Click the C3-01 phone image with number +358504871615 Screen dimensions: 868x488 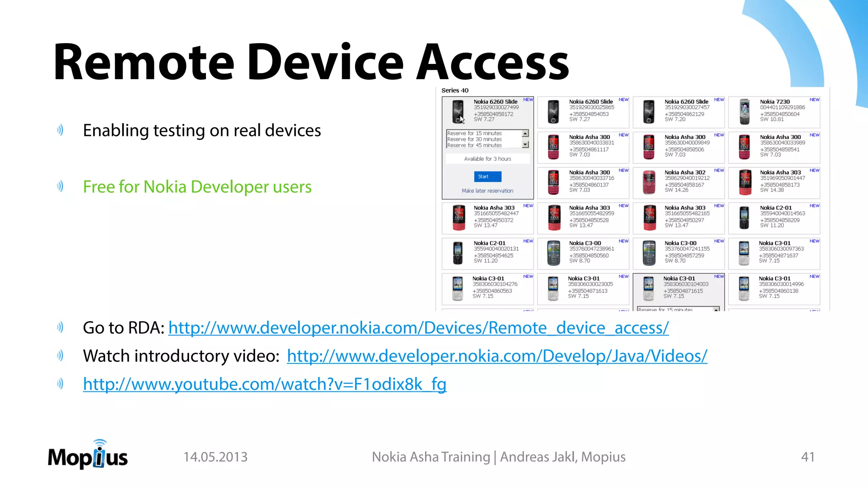point(648,289)
